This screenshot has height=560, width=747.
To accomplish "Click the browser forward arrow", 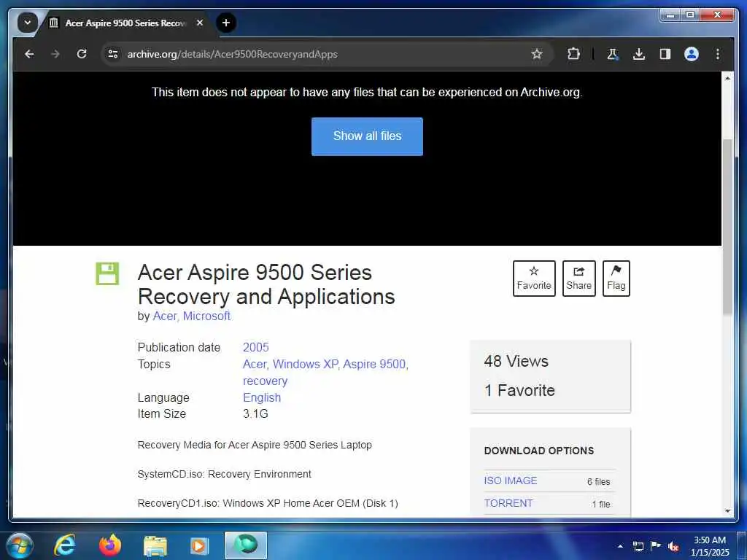I will pyautogui.click(x=55, y=54).
